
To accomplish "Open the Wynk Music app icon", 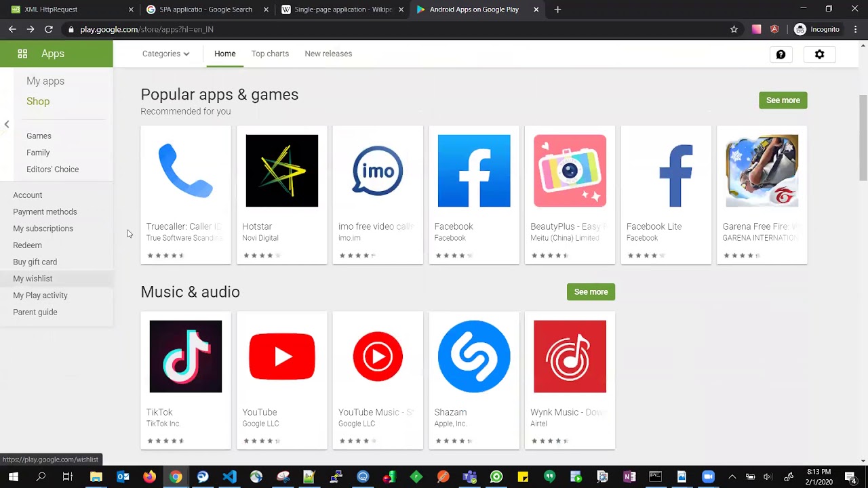I will coord(570,357).
